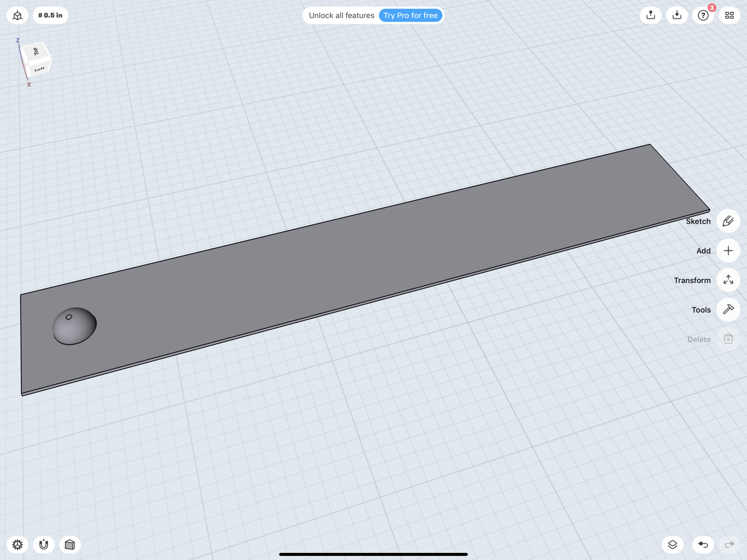The width and height of the screenshot is (747, 560).
Task: Select the Top face of view cube
Action: tap(35, 52)
